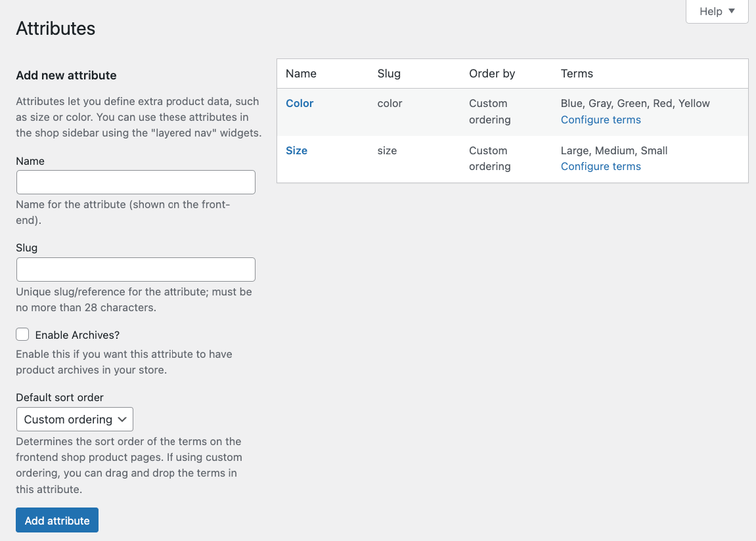Screen dimensions: 756x541
Task: Expand the Default sort order dropdown
Action: [x=75, y=420]
